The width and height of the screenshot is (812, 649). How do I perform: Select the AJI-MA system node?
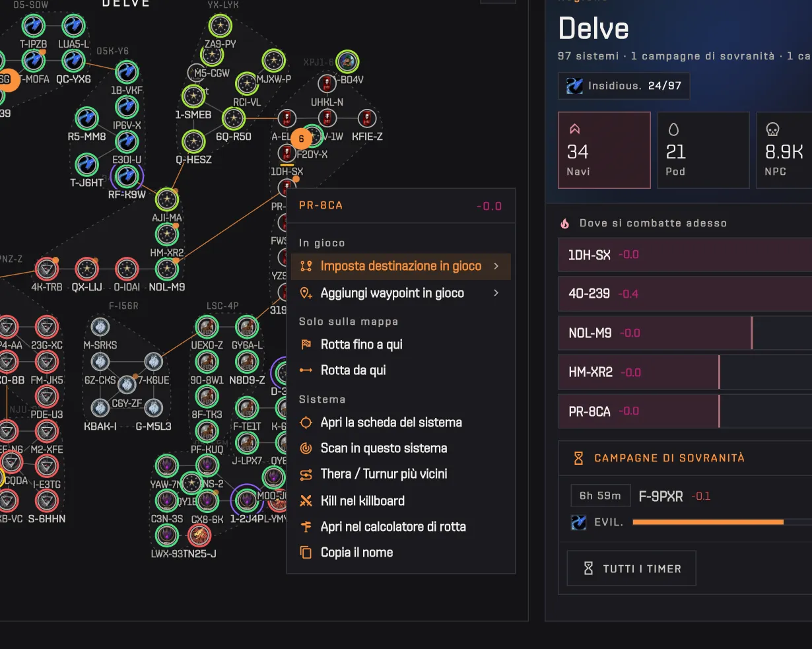(x=167, y=199)
